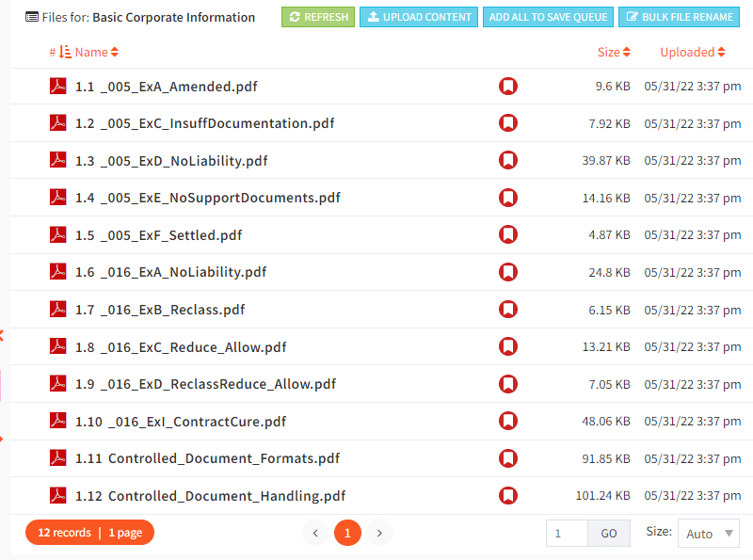This screenshot has width=753, height=560.
Task: Click the Basic Corporate Information heading text
Action: (x=173, y=17)
